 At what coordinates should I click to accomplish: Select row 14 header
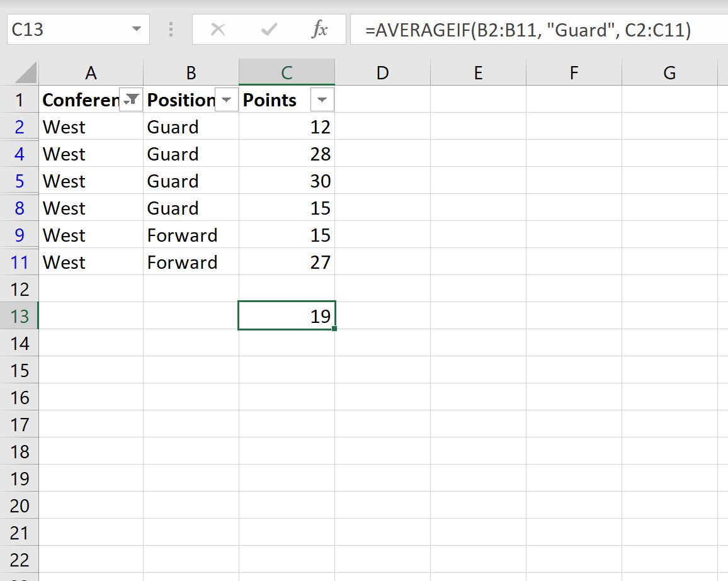click(x=19, y=343)
